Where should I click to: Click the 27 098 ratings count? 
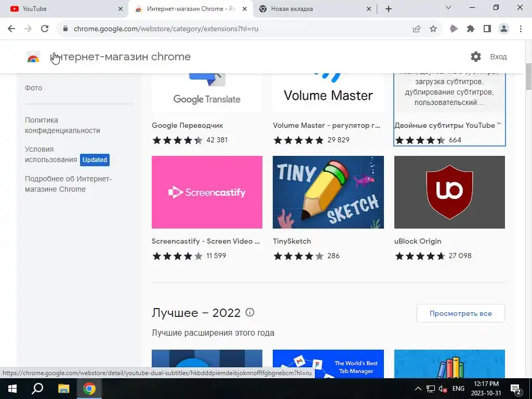(x=460, y=256)
